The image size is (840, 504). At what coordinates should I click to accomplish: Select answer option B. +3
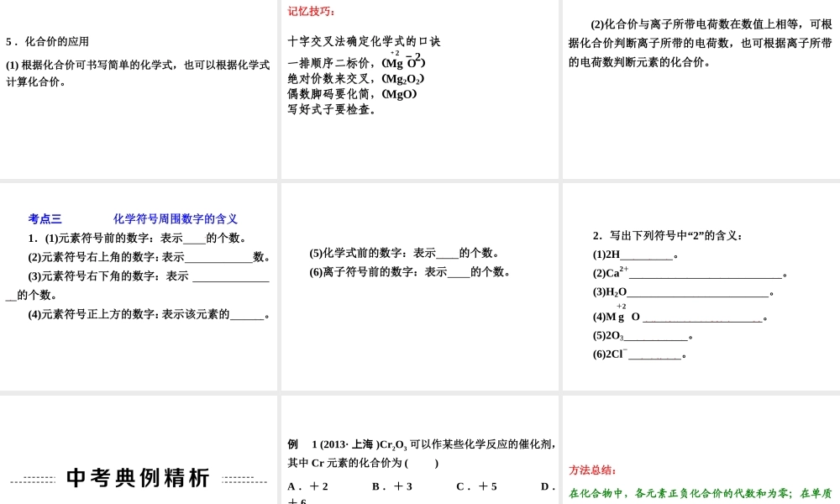392,486
